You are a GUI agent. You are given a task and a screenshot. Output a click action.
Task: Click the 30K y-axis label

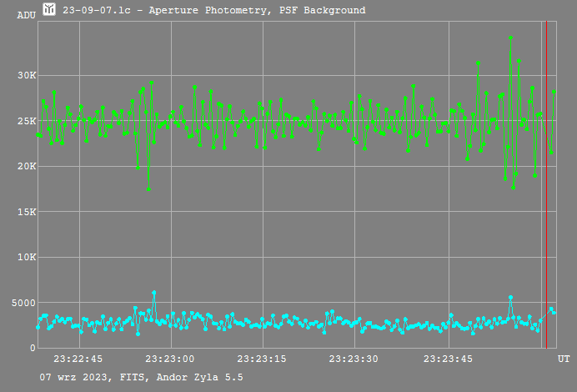pos(27,75)
